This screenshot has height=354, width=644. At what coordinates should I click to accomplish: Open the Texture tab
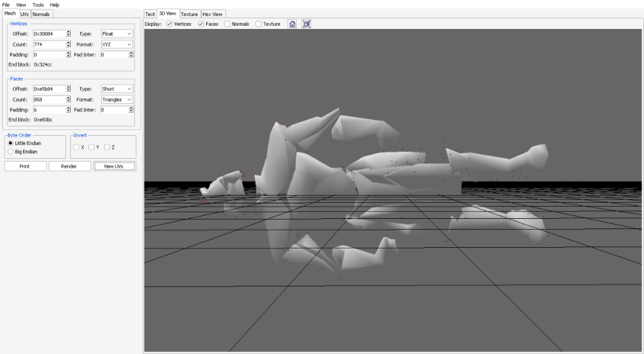[189, 14]
